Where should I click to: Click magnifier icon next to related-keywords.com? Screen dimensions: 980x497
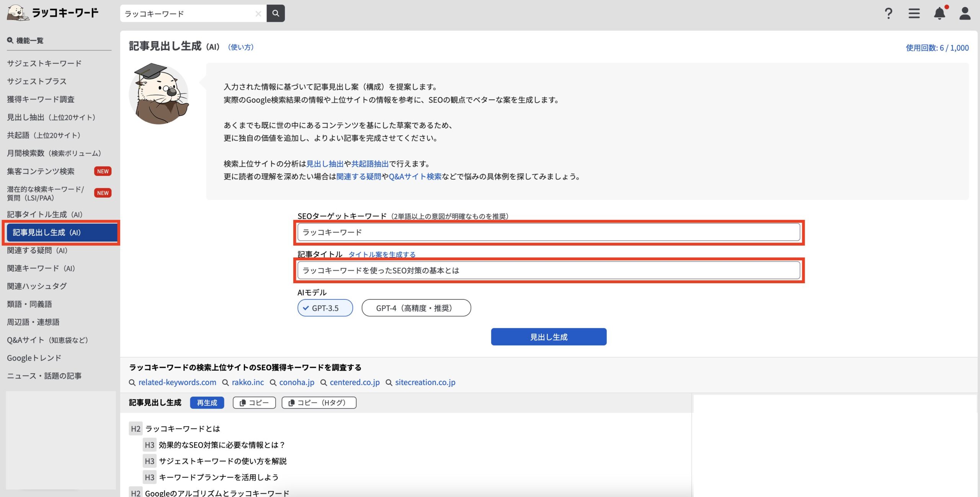click(x=132, y=382)
